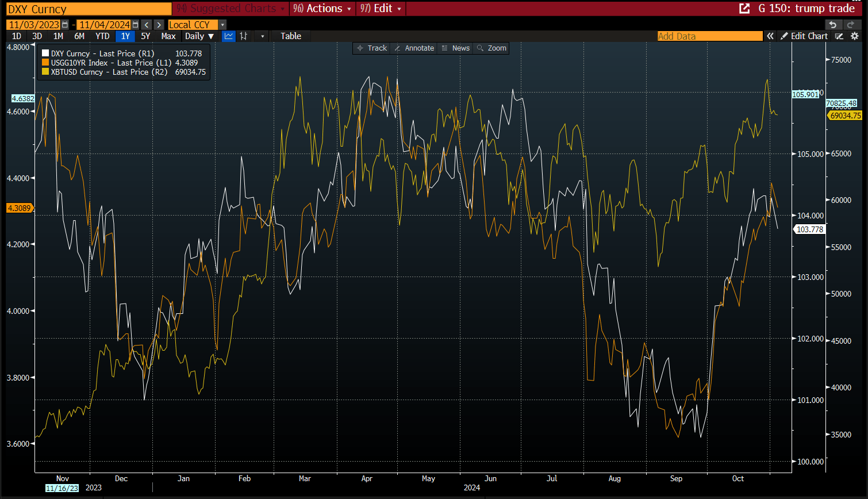The height and width of the screenshot is (499, 868).
Task: Click the Edit Chart button
Action: tap(804, 36)
